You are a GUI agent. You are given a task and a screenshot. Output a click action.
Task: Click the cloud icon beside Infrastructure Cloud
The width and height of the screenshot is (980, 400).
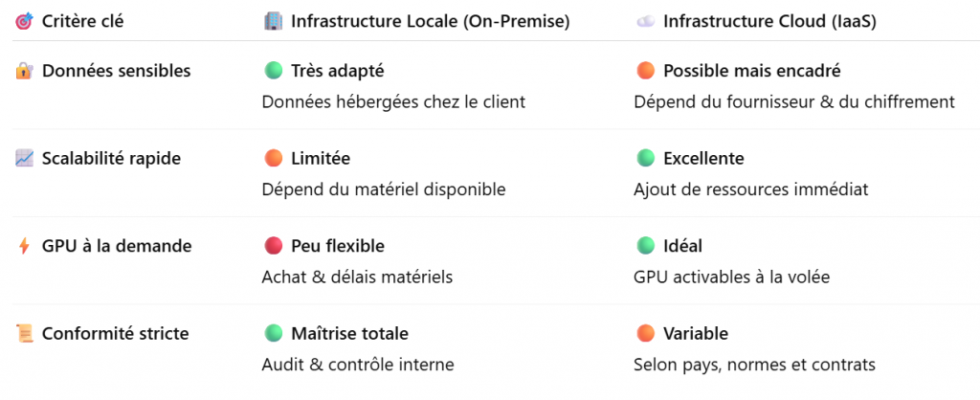[x=645, y=21]
